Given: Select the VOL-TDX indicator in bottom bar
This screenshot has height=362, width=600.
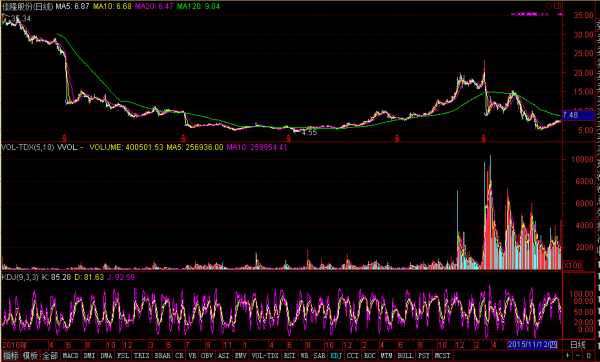Looking at the screenshot, I should tap(265, 356).
